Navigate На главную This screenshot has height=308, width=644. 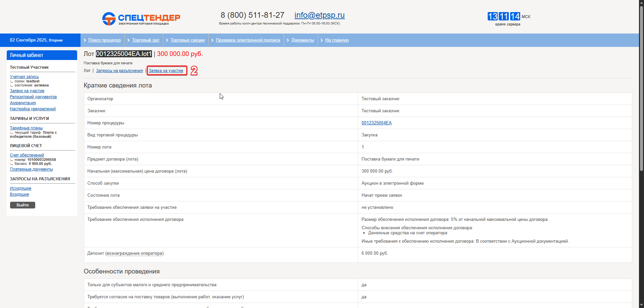pyautogui.click(x=337, y=40)
